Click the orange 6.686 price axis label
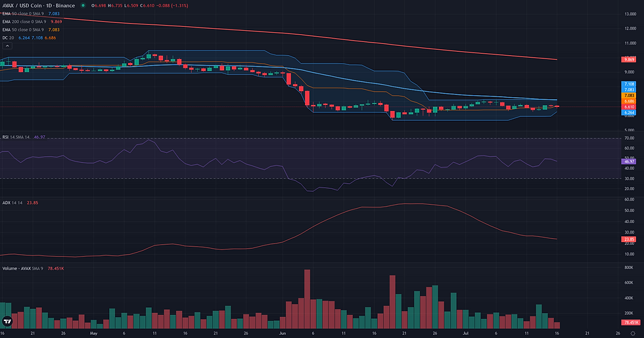644x338 pixels. 629,101
